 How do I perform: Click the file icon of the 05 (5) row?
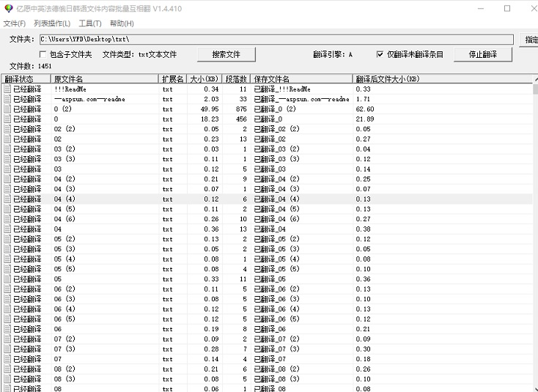(x=7, y=269)
